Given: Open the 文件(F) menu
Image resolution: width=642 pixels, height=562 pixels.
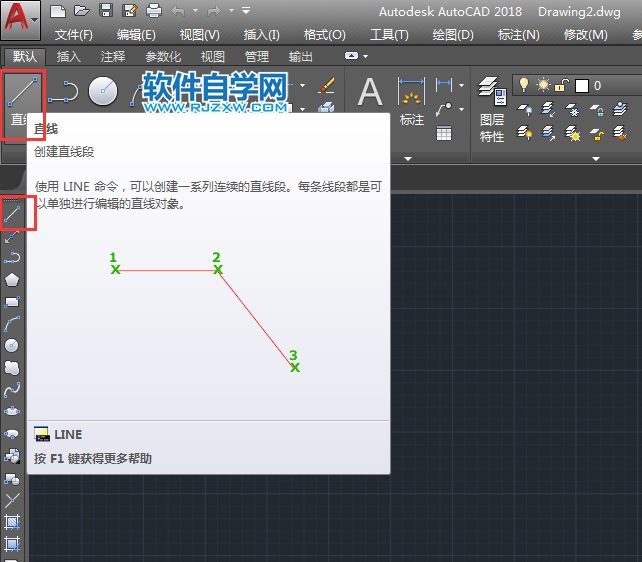Looking at the screenshot, I should pos(74,35).
